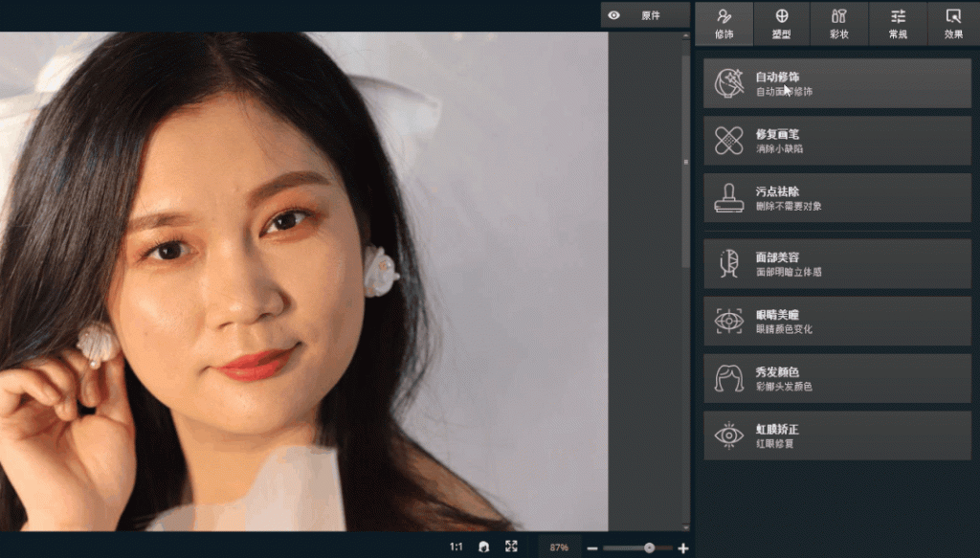Go to the 常规 adjustments tab

click(898, 23)
